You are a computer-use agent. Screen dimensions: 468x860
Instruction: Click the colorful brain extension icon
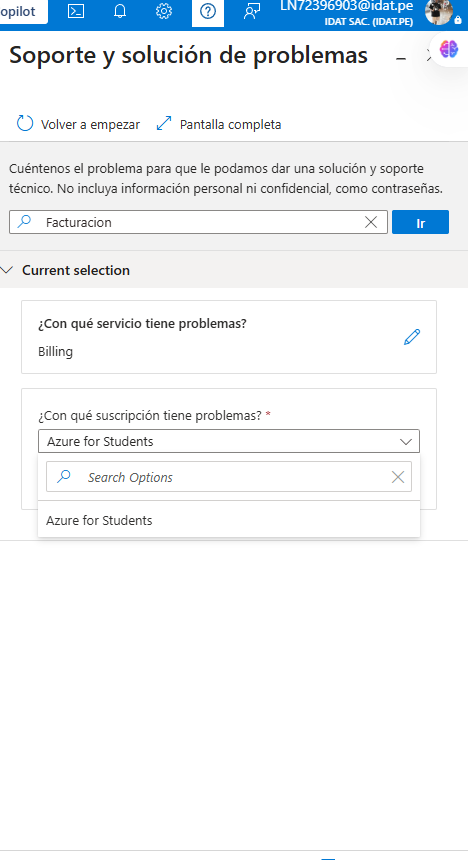[449, 49]
